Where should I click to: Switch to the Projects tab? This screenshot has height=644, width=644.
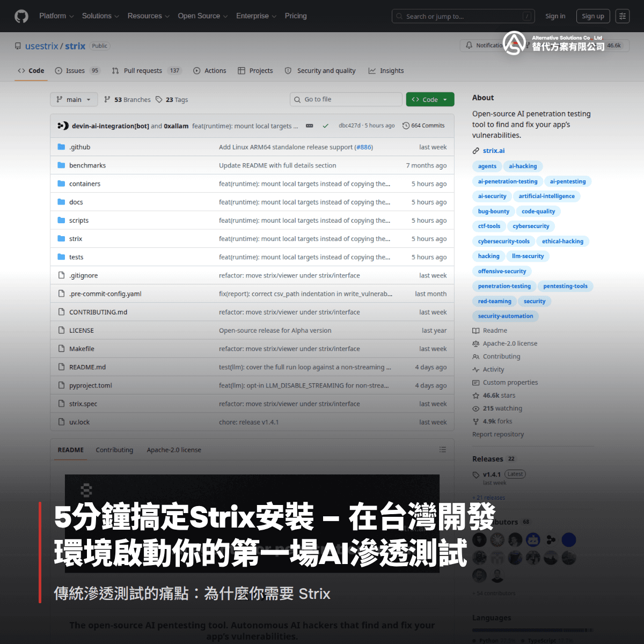point(255,71)
